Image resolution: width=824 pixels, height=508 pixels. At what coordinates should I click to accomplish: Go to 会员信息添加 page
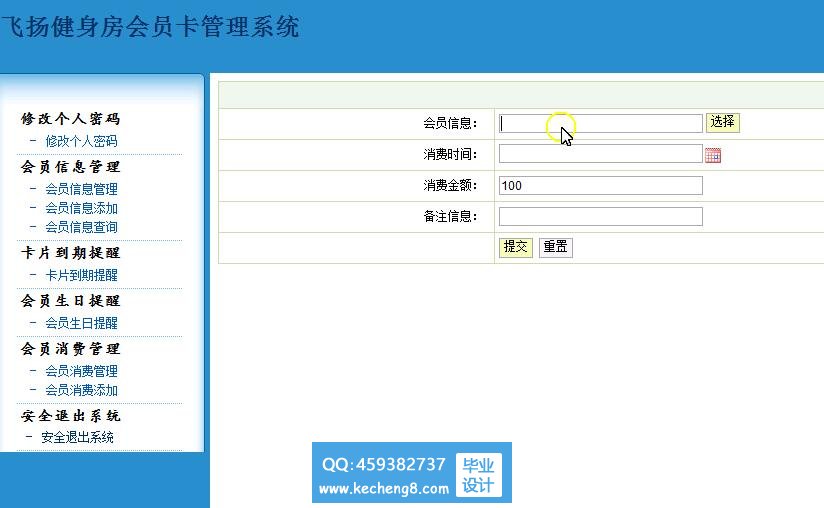81,208
